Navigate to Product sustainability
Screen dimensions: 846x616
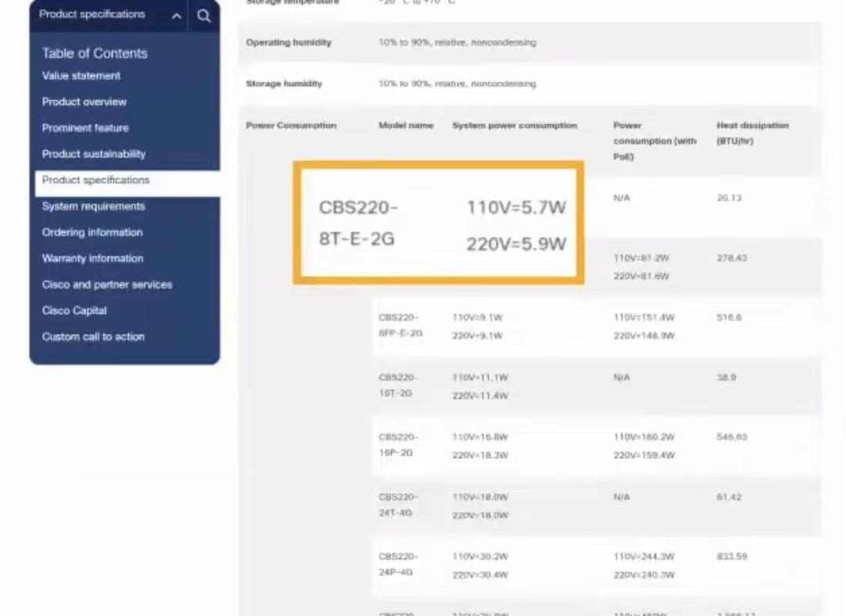click(x=94, y=154)
